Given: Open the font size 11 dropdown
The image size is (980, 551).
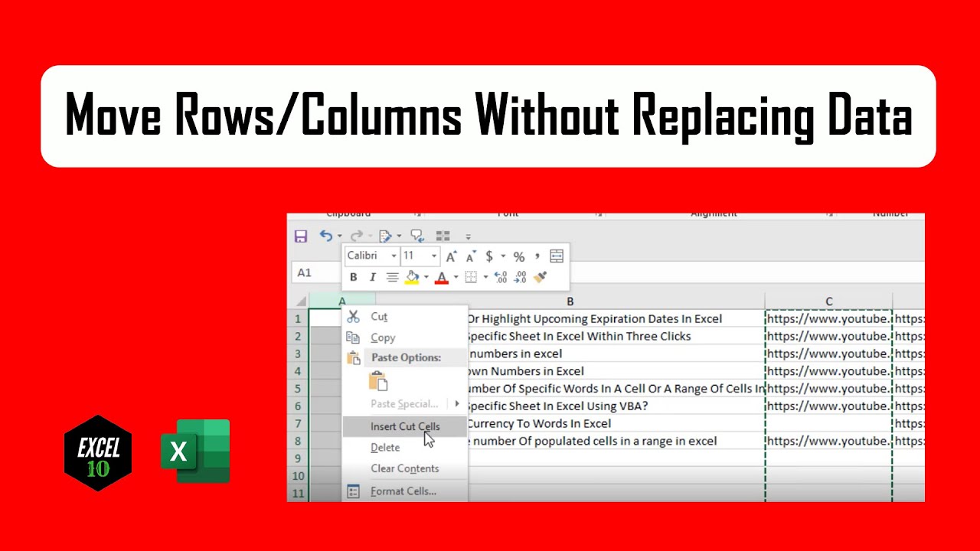Looking at the screenshot, I should pyautogui.click(x=434, y=256).
